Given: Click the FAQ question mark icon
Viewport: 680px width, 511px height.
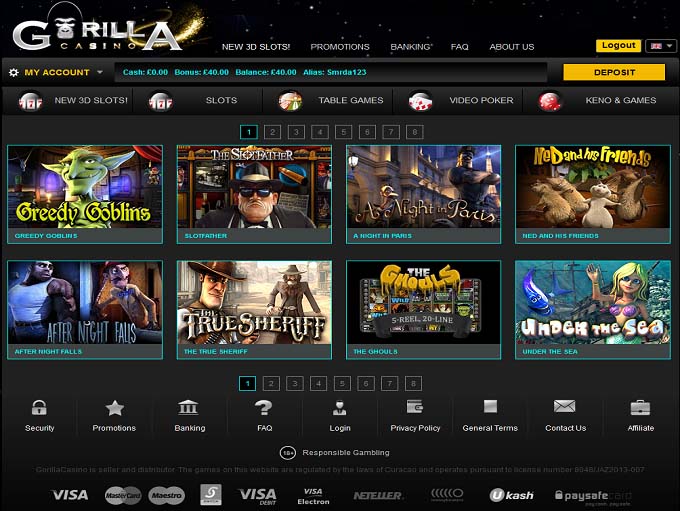Looking at the screenshot, I should 264,407.
